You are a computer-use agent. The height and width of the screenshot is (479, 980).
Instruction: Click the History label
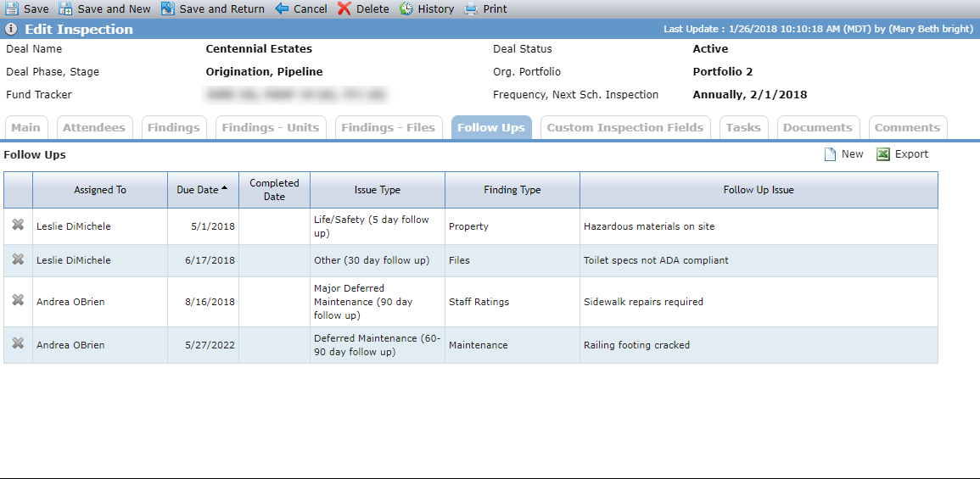click(436, 8)
